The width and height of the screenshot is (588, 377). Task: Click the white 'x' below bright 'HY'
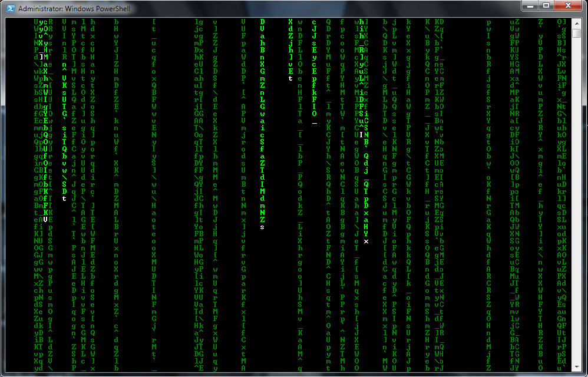[x=366, y=242]
